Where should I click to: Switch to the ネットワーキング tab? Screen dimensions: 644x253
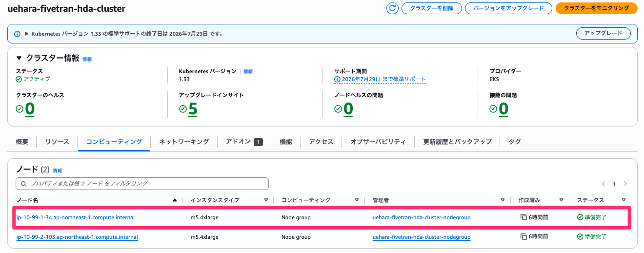point(184,142)
